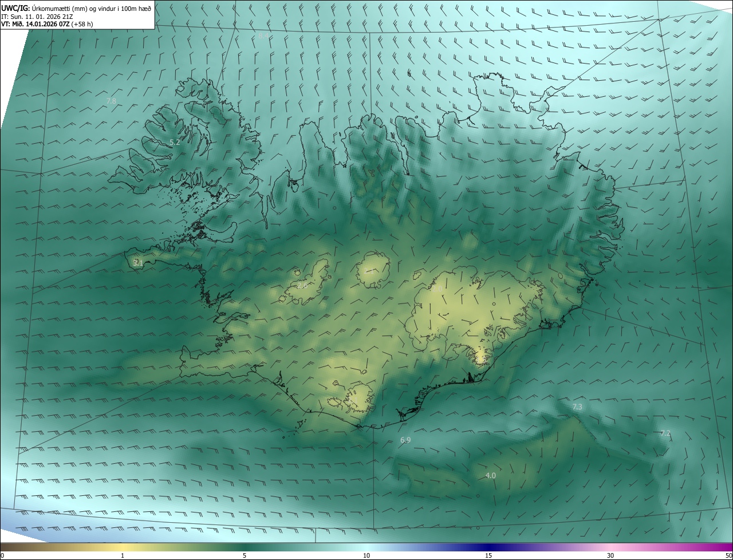Click the map value '4.0' over the southern sea
Screen dimensions: 733x560
click(491, 475)
